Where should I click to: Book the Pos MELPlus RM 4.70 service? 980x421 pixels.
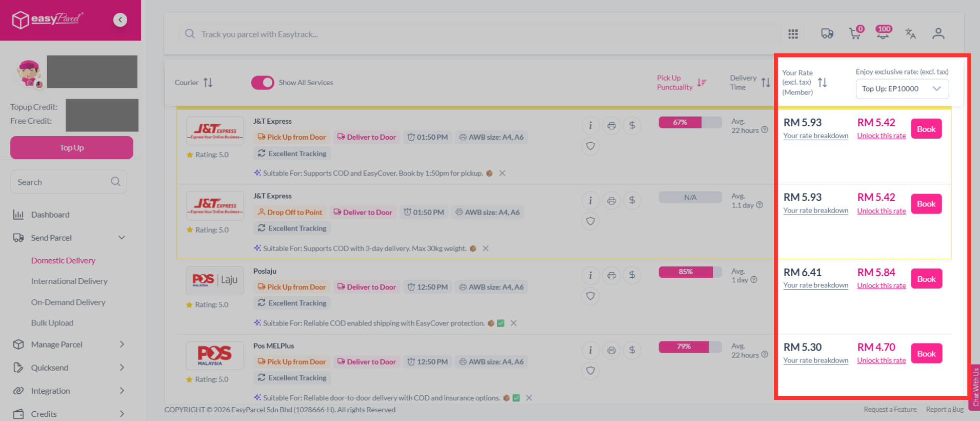926,354
